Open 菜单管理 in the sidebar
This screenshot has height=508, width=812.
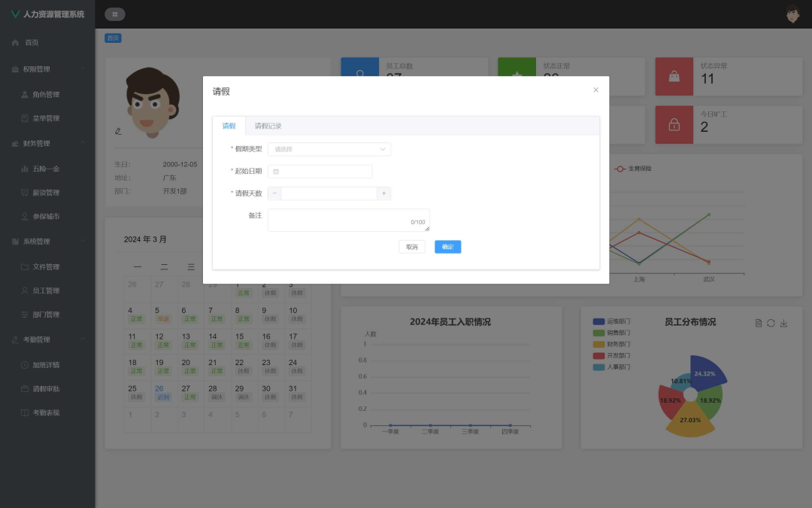pos(46,118)
